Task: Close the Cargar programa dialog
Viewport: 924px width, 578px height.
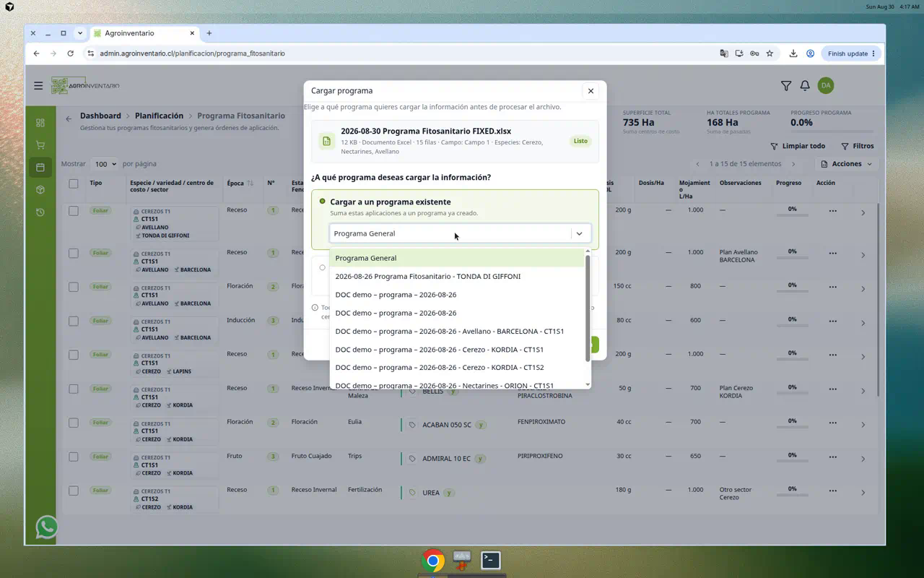Action: pos(590,91)
